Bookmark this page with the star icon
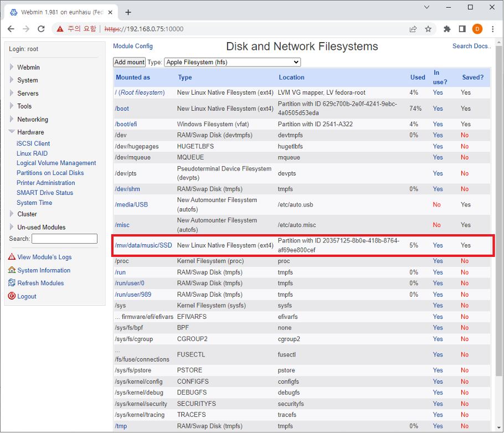This screenshot has height=433, width=504. click(428, 29)
